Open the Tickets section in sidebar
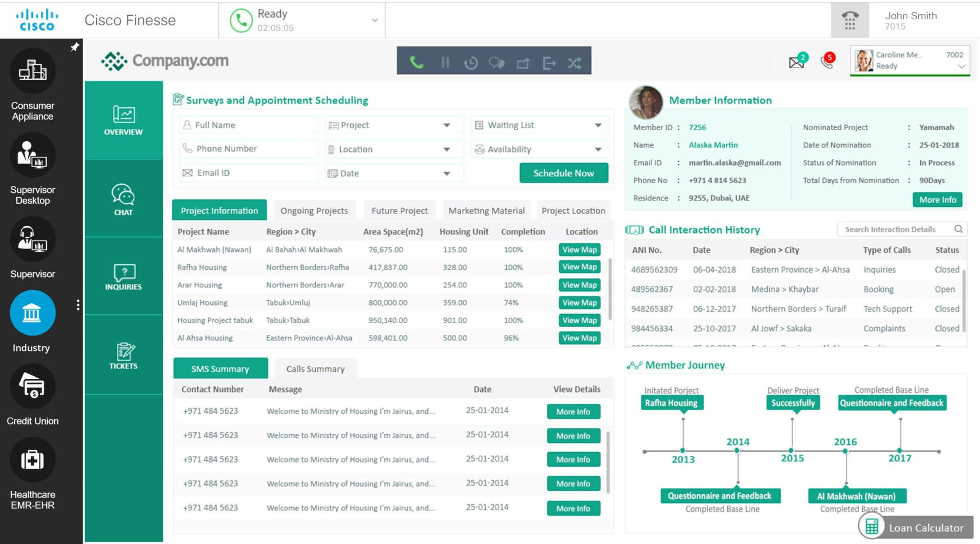980x544 pixels. point(123,356)
